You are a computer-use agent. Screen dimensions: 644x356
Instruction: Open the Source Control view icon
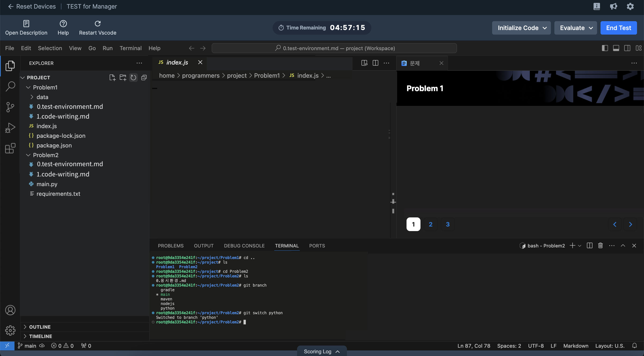click(10, 107)
